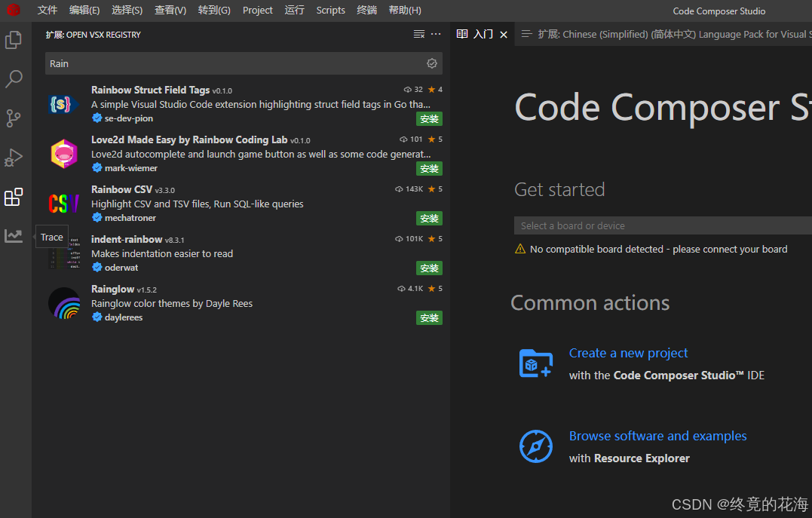
Task: Open the 帮助(H) menu
Action: tap(405, 10)
